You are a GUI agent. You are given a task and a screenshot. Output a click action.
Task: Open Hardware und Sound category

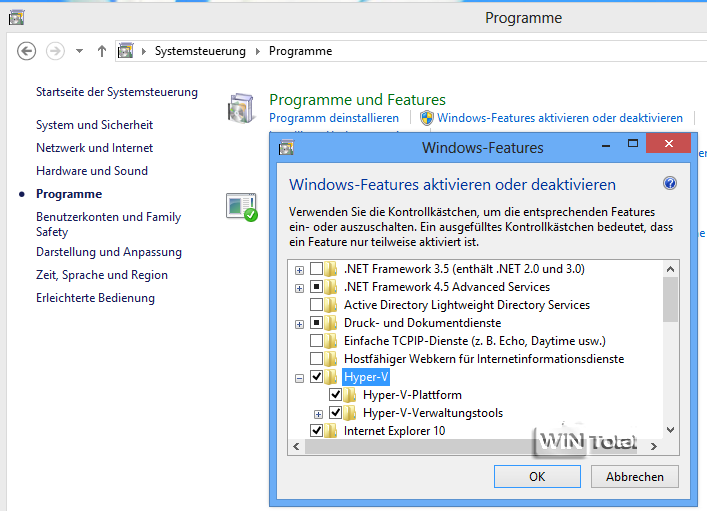(x=92, y=171)
